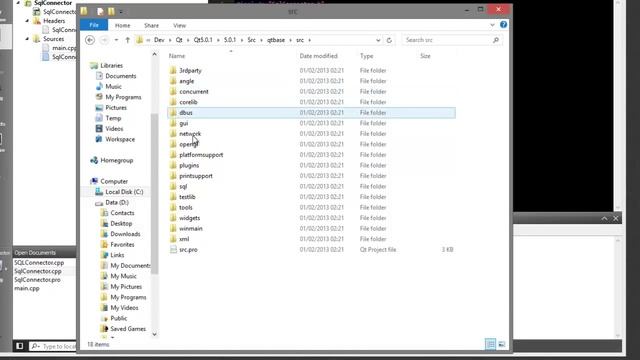Open the View ribbon tab

pos(180,25)
